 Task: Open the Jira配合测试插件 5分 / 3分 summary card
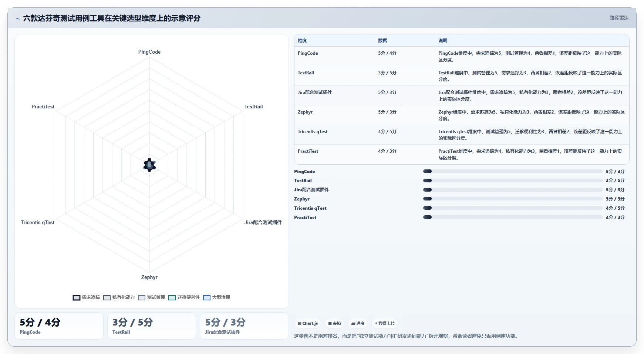coord(244,326)
